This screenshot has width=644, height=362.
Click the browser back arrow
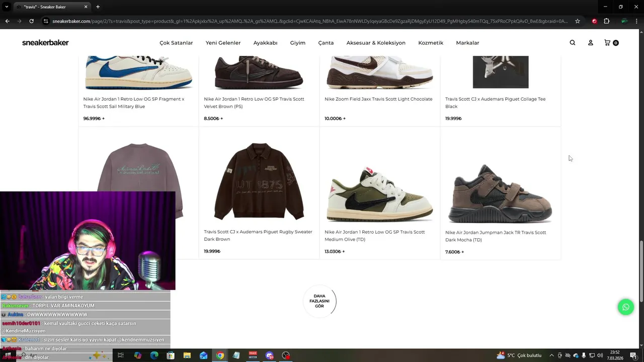(7, 21)
